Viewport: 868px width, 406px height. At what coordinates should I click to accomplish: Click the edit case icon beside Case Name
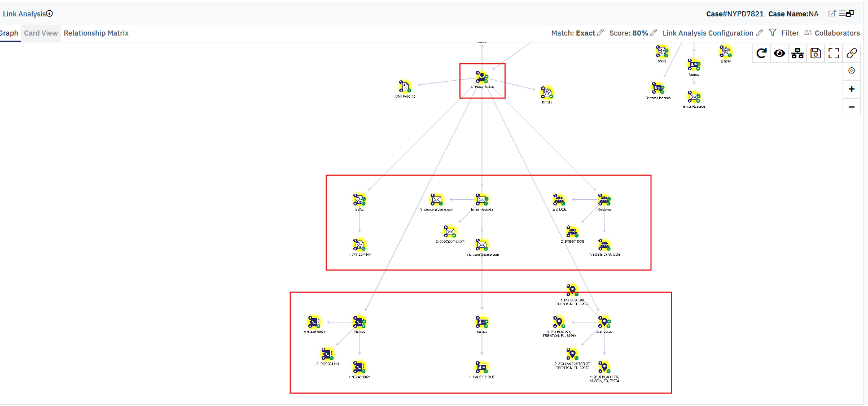tap(832, 14)
